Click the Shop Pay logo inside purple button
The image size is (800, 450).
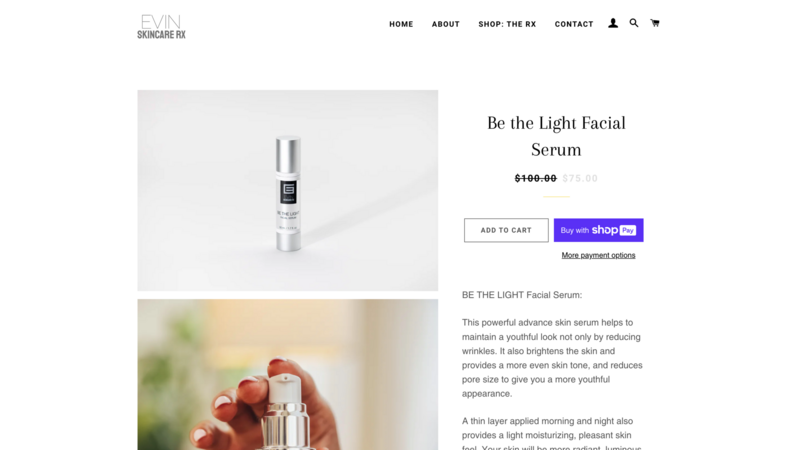point(614,230)
